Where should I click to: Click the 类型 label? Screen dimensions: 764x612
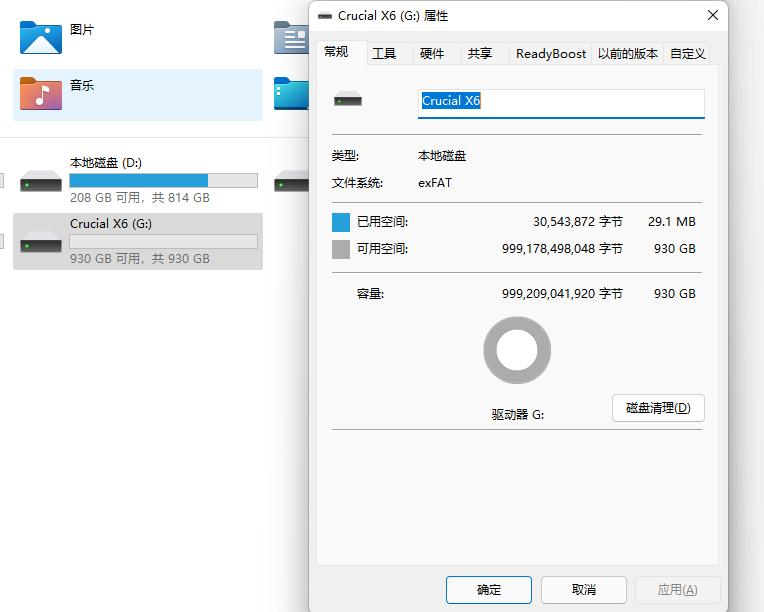(x=345, y=156)
